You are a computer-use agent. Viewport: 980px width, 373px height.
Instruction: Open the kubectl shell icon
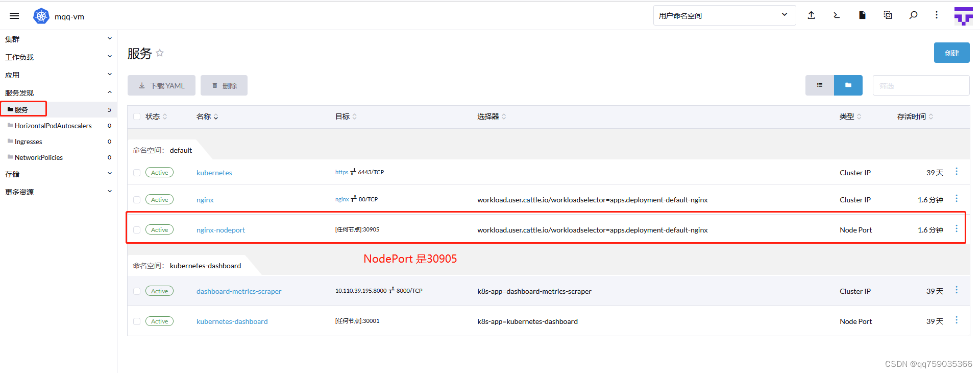click(x=837, y=15)
